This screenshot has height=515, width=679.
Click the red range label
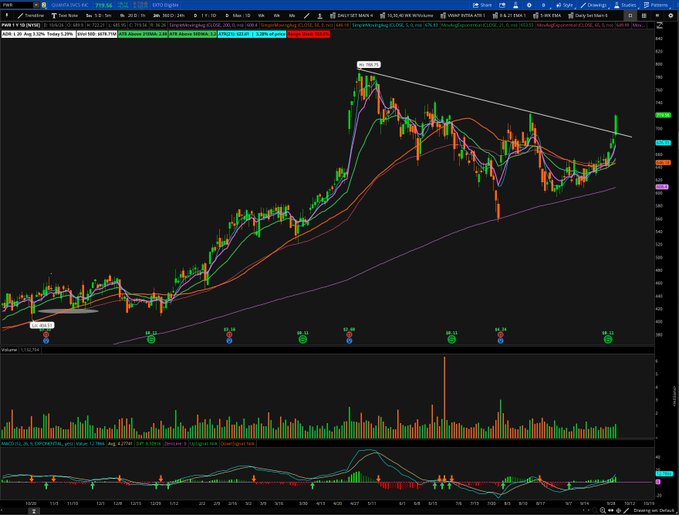coord(309,34)
